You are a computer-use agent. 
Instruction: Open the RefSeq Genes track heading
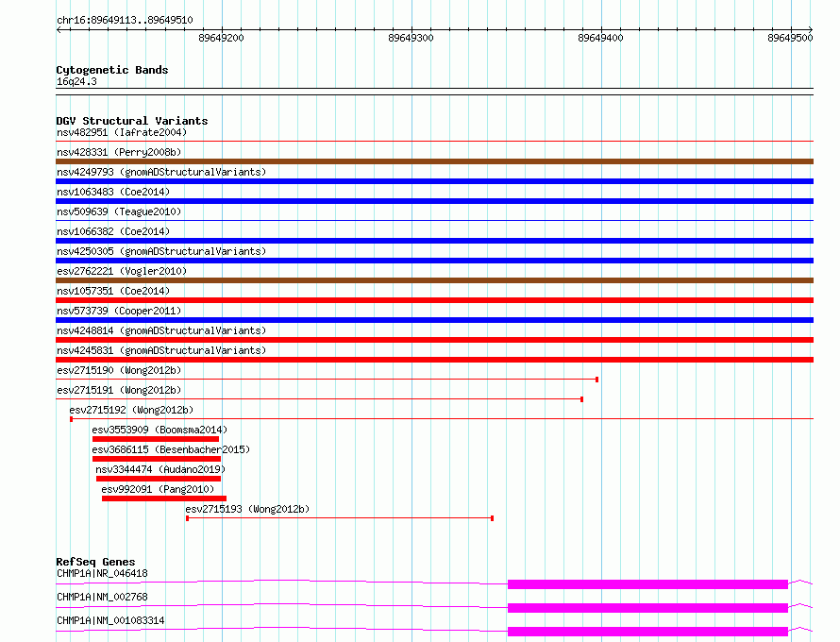(95, 562)
